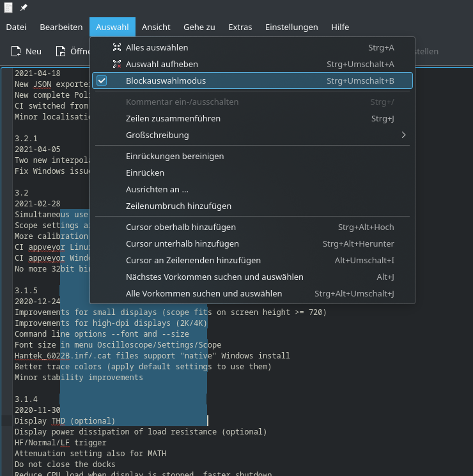Open the Extras menu

240,27
